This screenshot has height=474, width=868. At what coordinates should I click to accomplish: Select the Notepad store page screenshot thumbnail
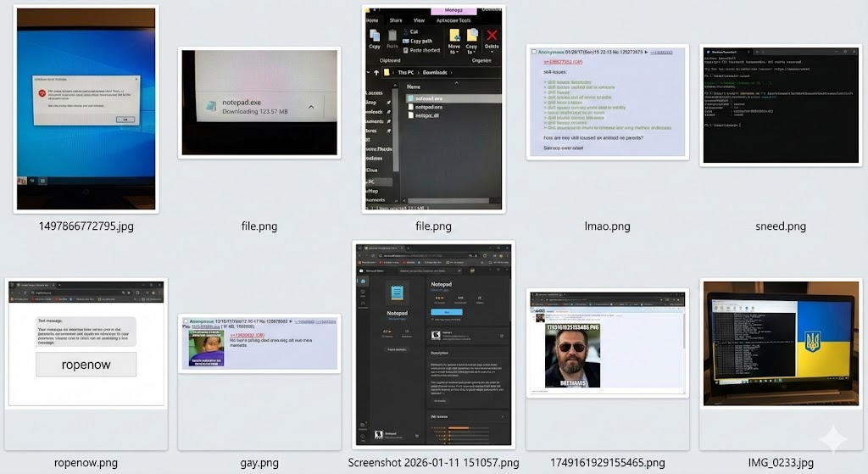pos(433,344)
